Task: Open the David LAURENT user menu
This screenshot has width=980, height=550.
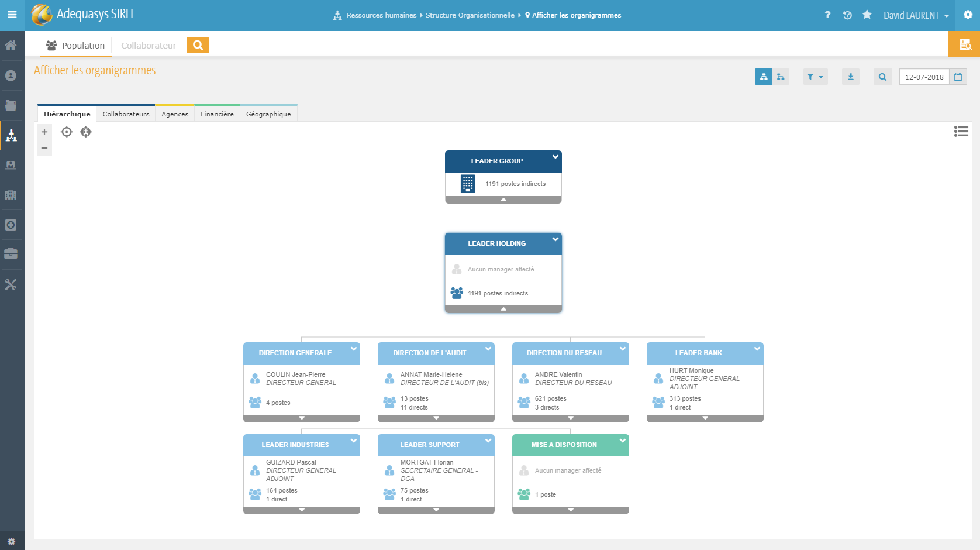Action: (x=916, y=15)
